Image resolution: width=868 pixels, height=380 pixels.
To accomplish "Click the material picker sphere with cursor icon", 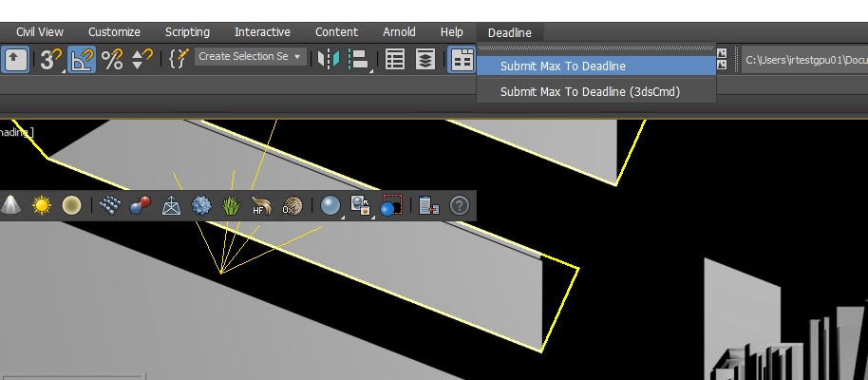I will pos(360,205).
